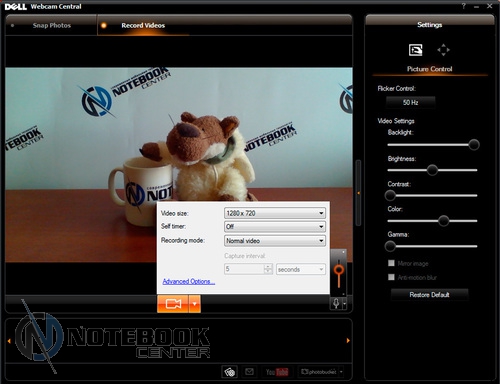Share via the Photobucket icon
The width and height of the screenshot is (500, 384).
point(319,371)
